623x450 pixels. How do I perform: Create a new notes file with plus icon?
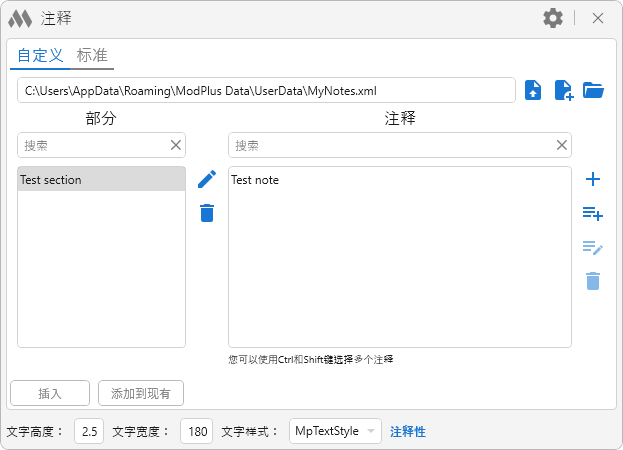(564, 90)
